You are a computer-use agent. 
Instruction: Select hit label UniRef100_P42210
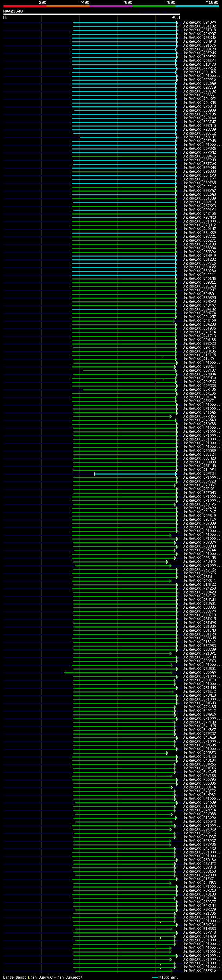[x=199, y=187]
